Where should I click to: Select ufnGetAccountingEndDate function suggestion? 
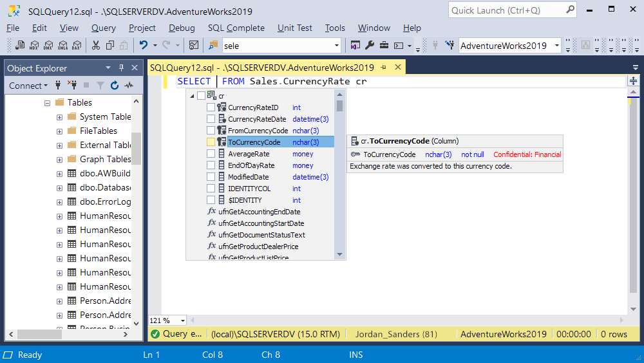point(260,212)
